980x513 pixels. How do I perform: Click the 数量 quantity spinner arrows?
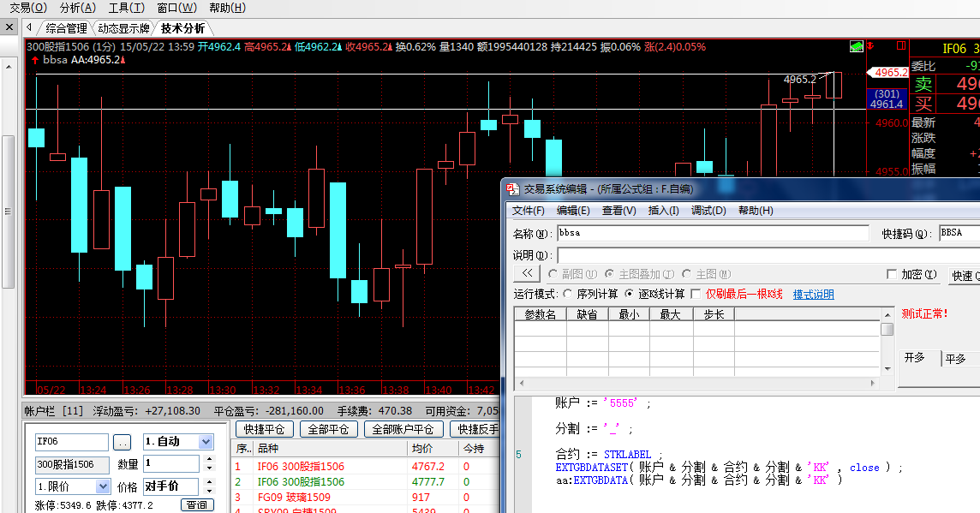207,463
